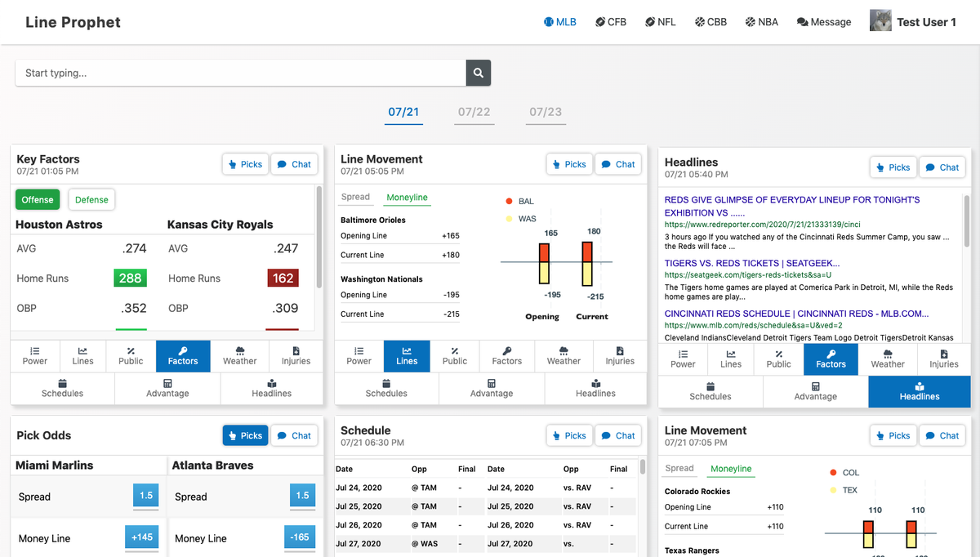Open Weather tab in Key Factors card
Image resolution: width=980 pixels, height=557 pixels.
click(x=239, y=356)
